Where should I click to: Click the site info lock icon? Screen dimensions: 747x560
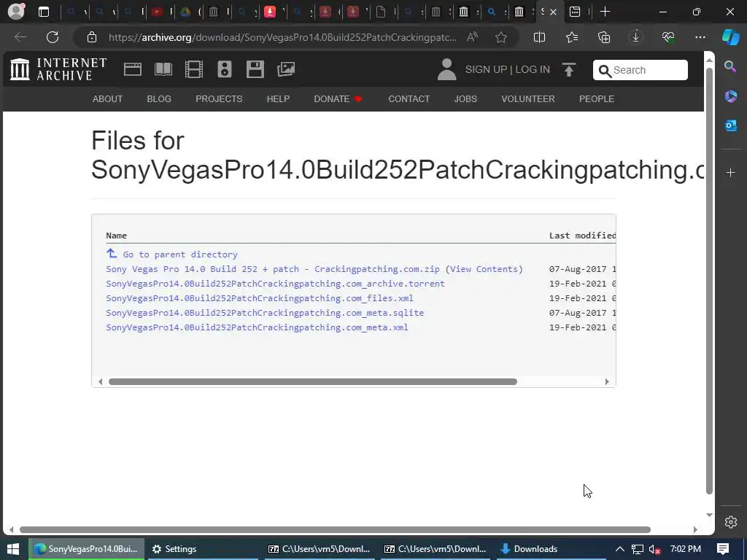92,37
